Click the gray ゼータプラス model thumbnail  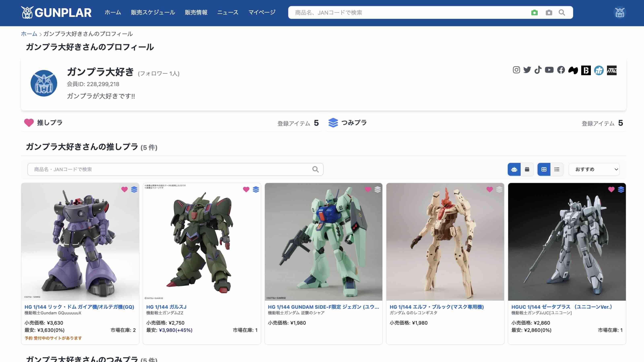(x=567, y=242)
